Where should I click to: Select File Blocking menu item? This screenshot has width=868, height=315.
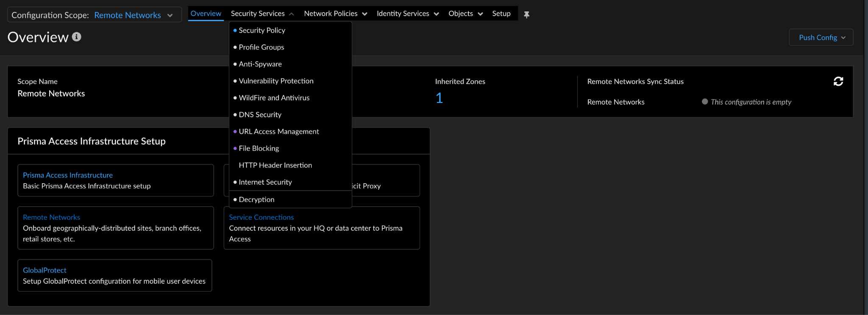(290, 149)
